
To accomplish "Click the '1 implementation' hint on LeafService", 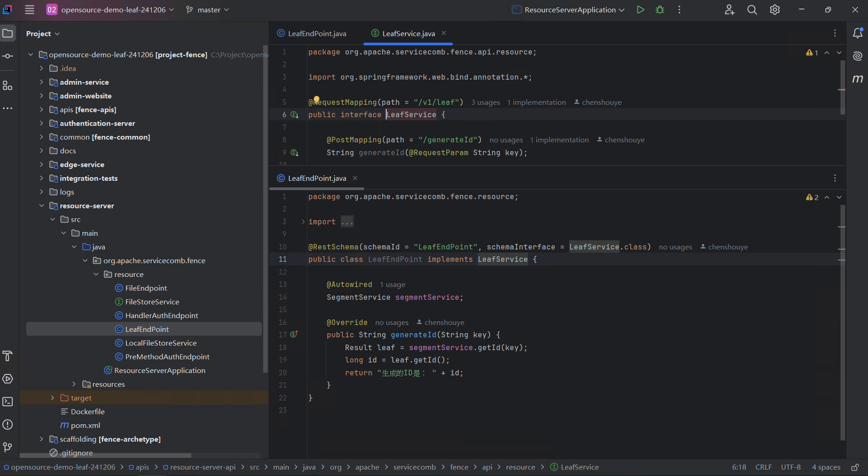I will 536,103.
